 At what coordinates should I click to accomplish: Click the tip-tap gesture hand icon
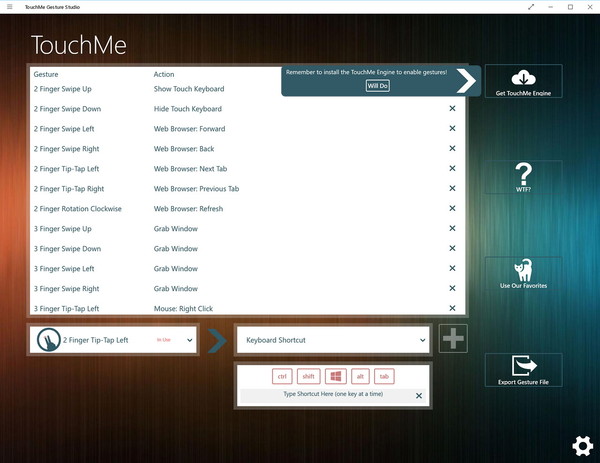pos(49,340)
